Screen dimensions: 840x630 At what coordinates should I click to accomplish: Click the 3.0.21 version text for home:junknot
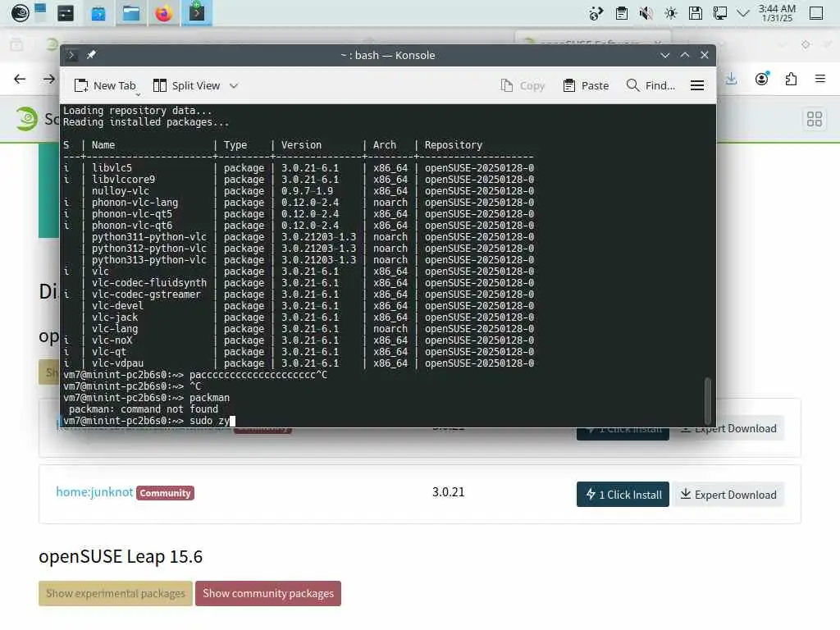[449, 492]
